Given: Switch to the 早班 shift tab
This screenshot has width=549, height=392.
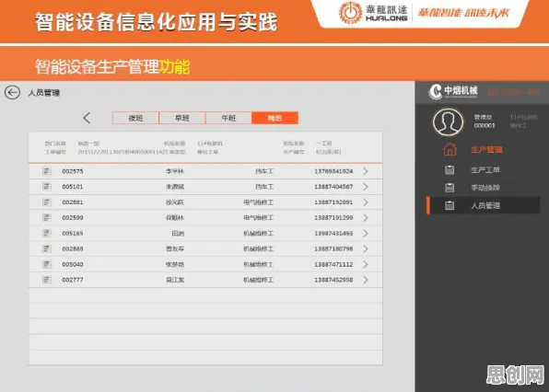Looking at the screenshot, I should 182,118.
